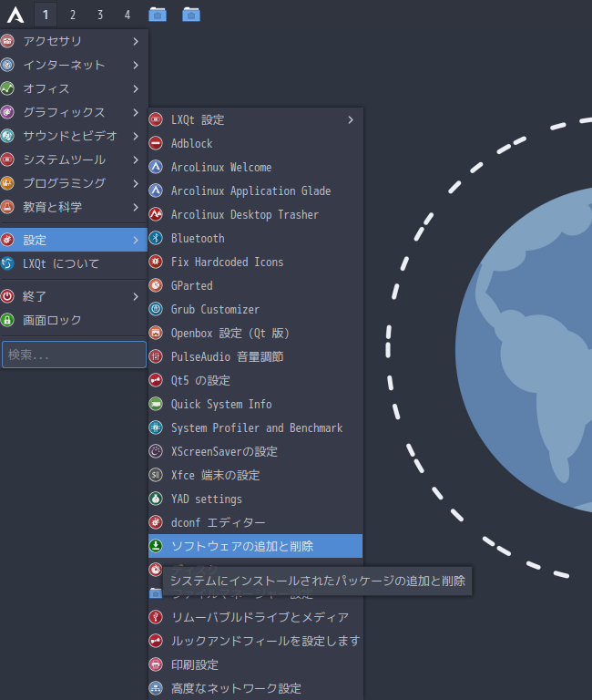Open the インターネット category
This screenshot has width=592, height=700.
tap(74, 66)
